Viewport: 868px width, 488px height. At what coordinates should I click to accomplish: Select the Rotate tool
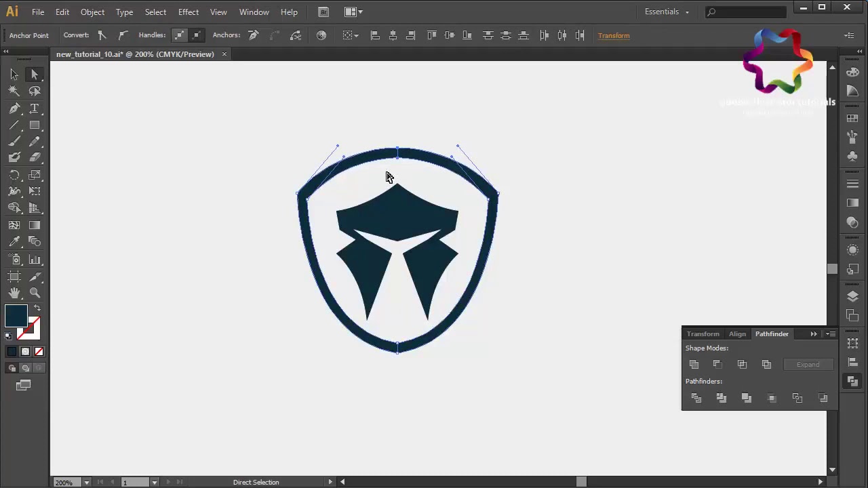(x=14, y=175)
